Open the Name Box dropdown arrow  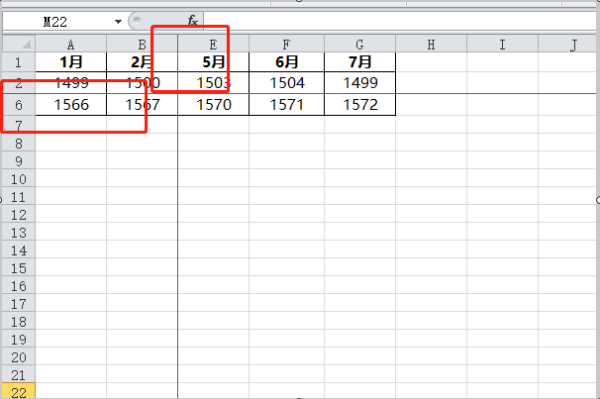(118, 22)
